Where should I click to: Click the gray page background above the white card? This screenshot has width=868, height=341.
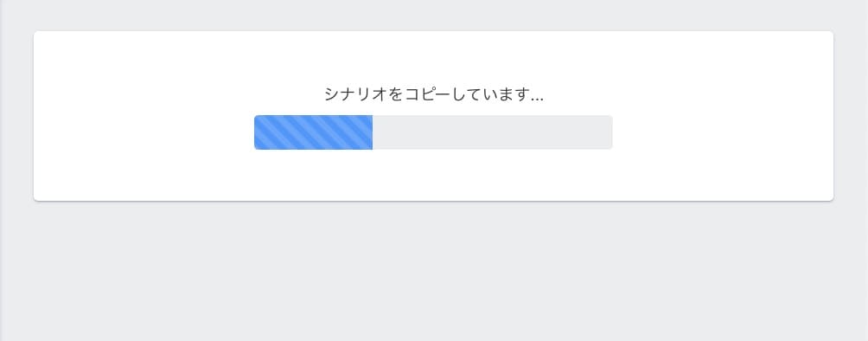pyautogui.click(x=433, y=15)
